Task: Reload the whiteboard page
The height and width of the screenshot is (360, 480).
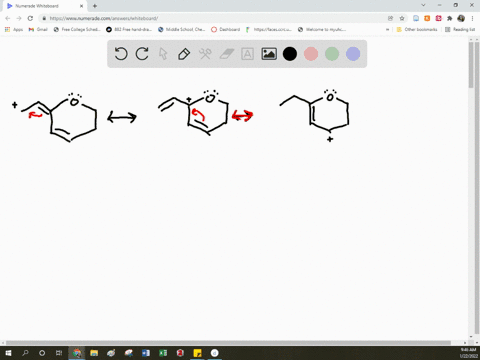Action: click(x=30, y=18)
